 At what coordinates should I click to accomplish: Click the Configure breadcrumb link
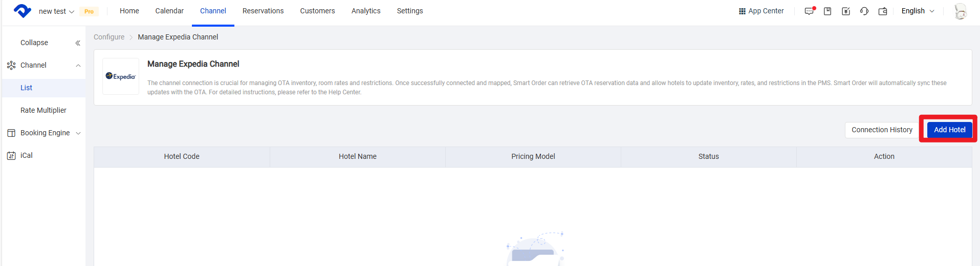109,37
